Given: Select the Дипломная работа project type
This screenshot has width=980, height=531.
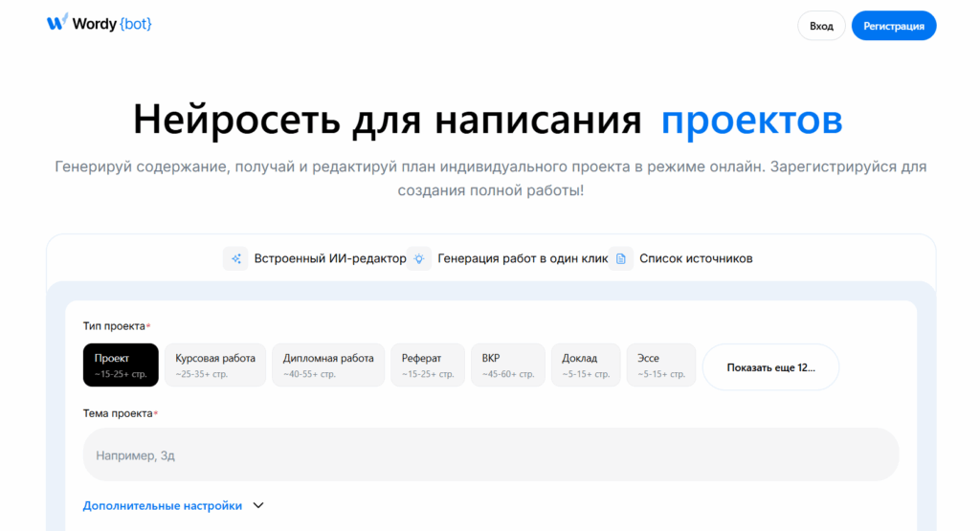Looking at the screenshot, I should pos(328,365).
